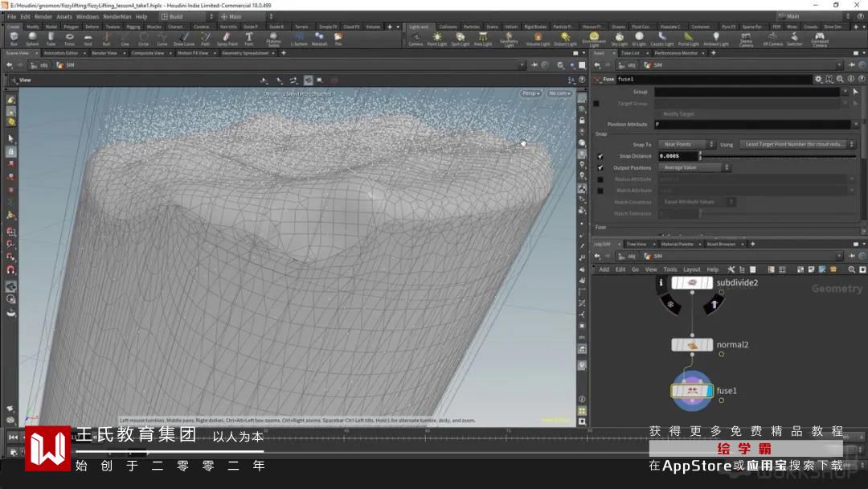Open the gear menu for fuse1 parameters
The image size is (868, 489).
tap(818, 80)
